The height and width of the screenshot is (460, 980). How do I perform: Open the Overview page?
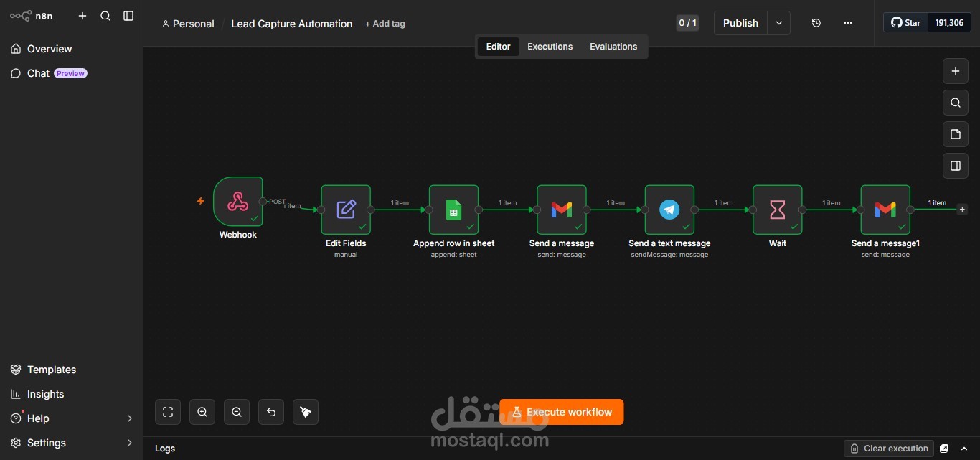72,49
